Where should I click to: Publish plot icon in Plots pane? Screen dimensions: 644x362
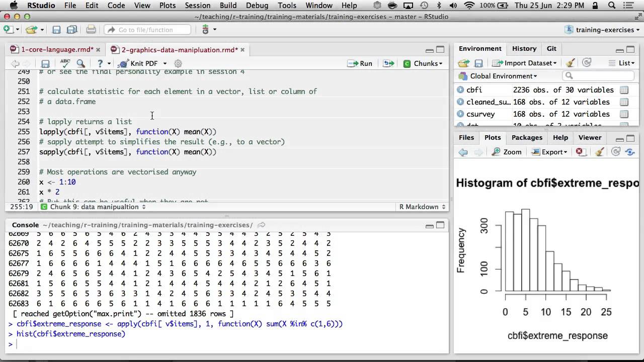629,152
